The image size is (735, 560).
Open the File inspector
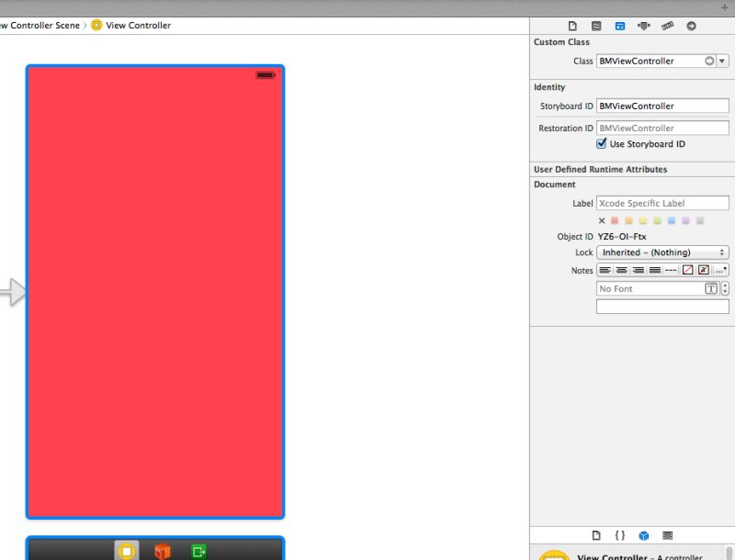(573, 26)
